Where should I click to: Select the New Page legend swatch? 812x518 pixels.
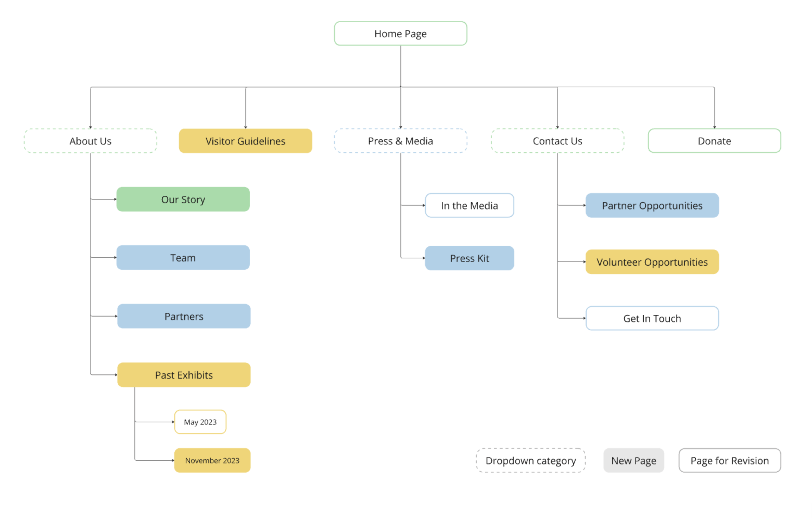[633, 460]
